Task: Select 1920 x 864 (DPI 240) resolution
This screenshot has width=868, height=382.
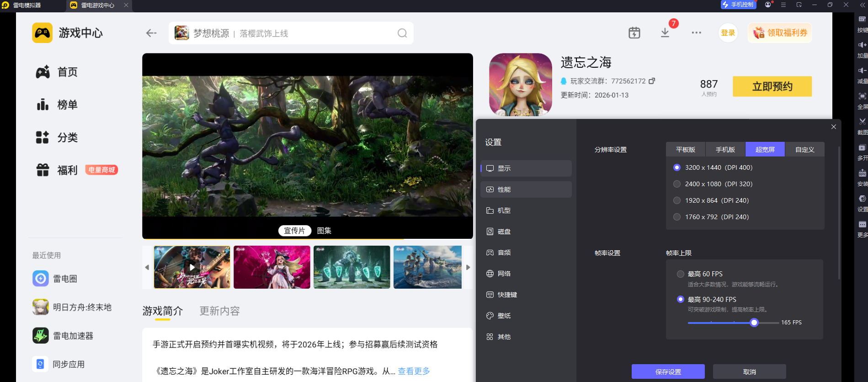Action: pos(677,200)
